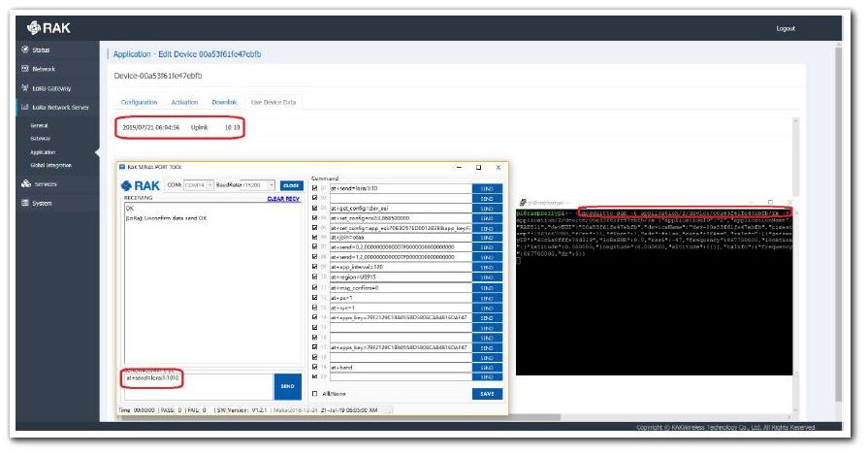This screenshot has height=455, width=868.
Task: Send the at+get_config=dev_eui command row
Action: (487, 209)
